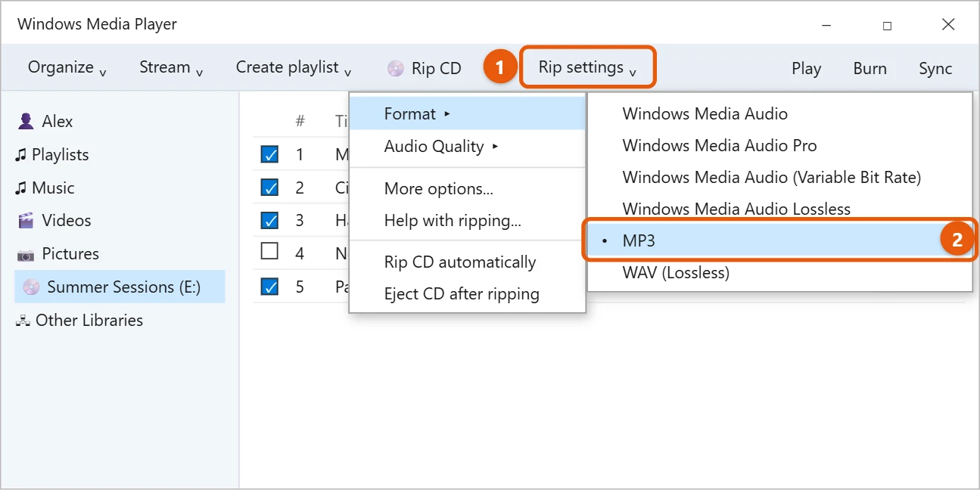
Task: Open Playlists in the sidebar
Action: (120, 154)
